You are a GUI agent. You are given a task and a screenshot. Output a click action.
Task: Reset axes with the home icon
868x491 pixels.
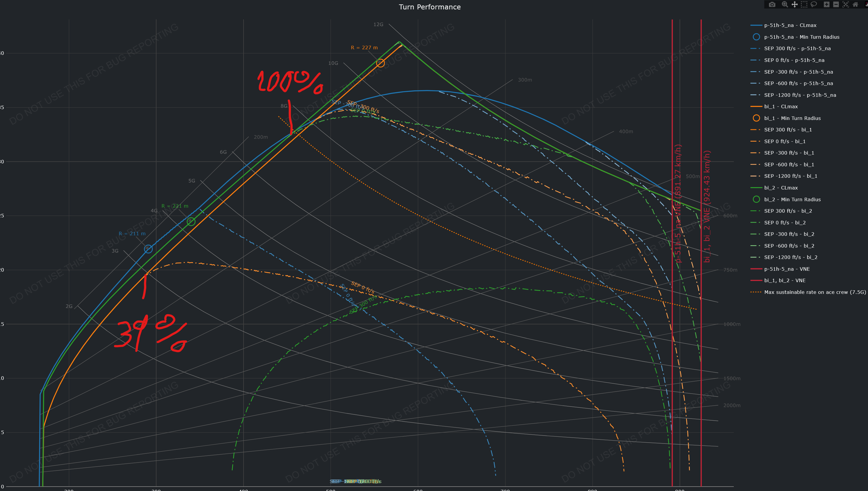point(855,4)
